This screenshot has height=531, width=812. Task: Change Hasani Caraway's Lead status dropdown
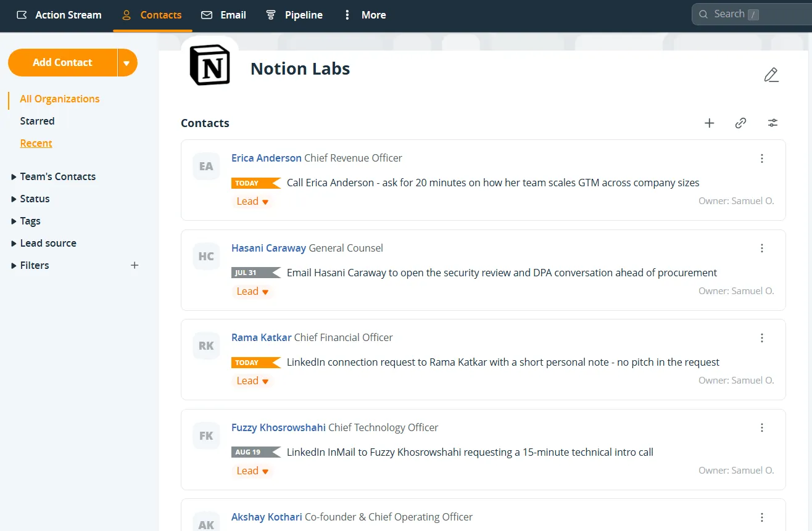[x=252, y=291]
